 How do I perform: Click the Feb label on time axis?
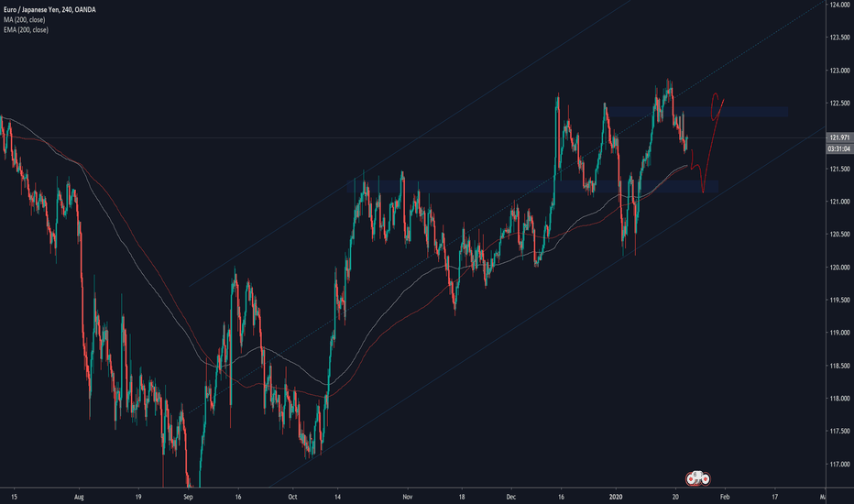tap(724, 495)
